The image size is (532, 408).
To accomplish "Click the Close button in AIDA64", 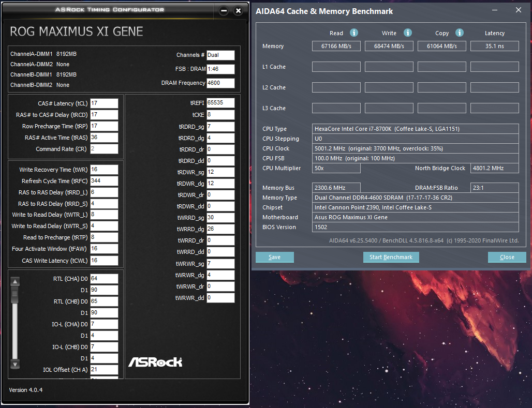I will pos(507,257).
